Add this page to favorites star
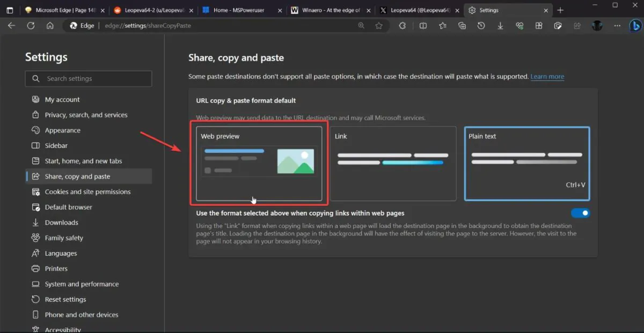Viewport: 644px width, 333px height. coord(379,26)
